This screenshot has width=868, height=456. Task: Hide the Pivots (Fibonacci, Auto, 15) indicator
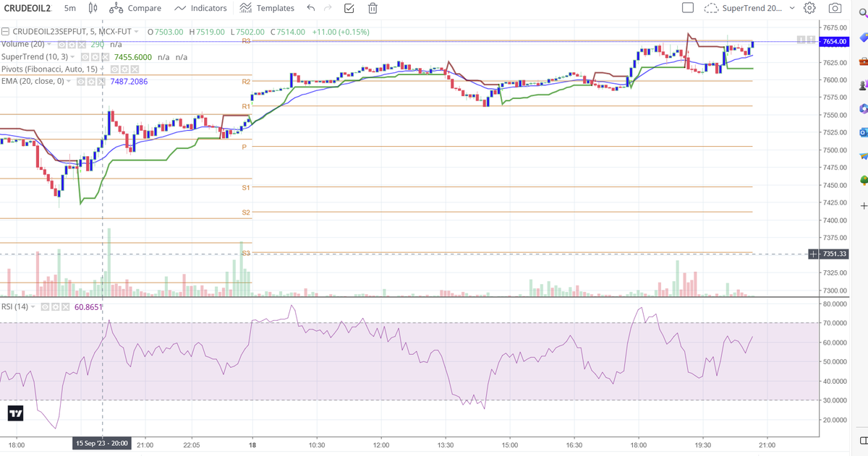[115, 69]
